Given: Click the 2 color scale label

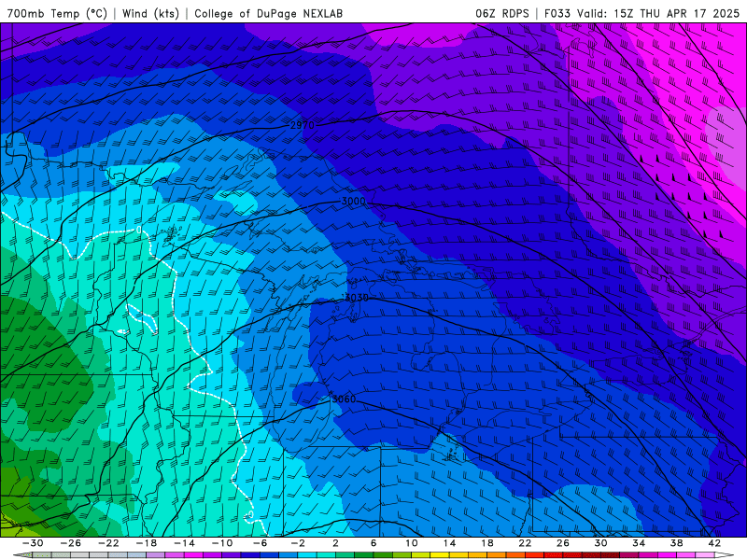Looking at the screenshot, I should pos(336,543).
